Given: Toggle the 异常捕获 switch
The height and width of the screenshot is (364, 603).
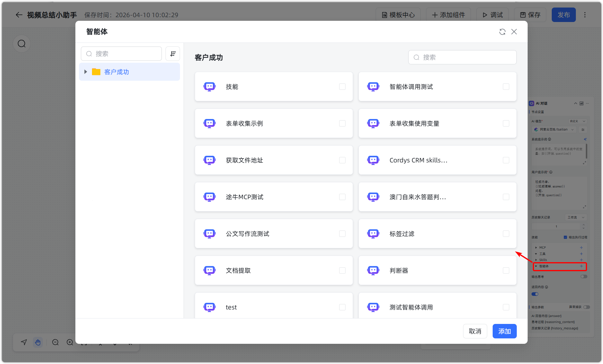Looking at the screenshot, I should pyautogui.click(x=587, y=307).
